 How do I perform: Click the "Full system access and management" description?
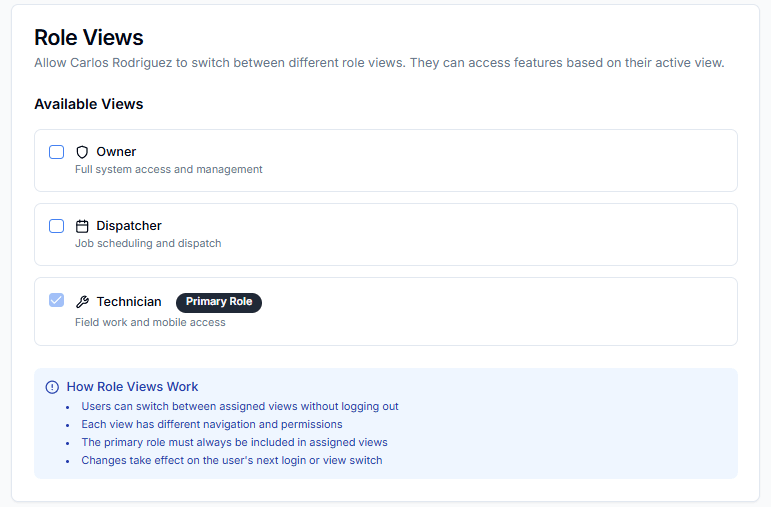pos(168,170)
